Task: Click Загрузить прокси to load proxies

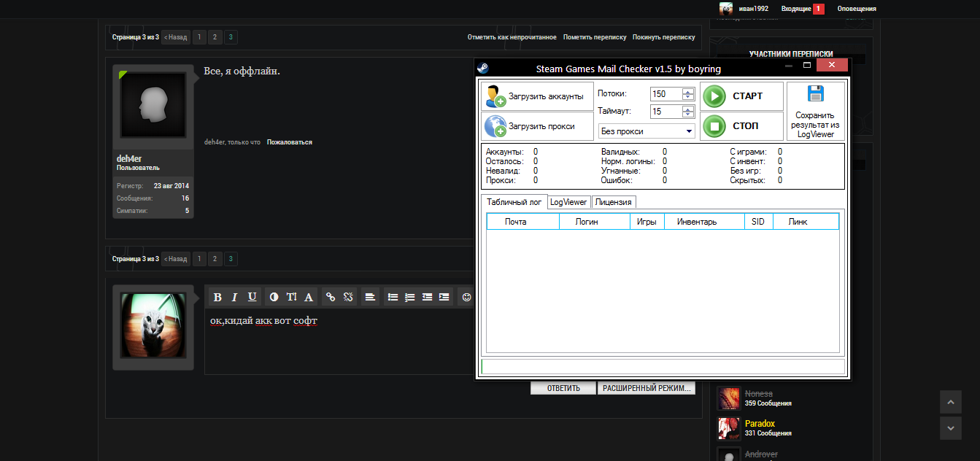Action: [x=537, y=126]
